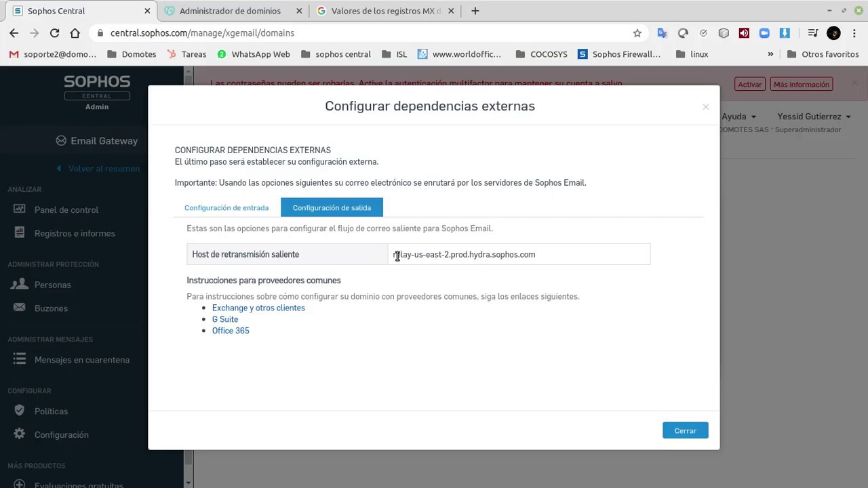Switch to Administrador de dominios tab
Image resolution: width=868 pixels, height=488 pixels.
(230, 11)
